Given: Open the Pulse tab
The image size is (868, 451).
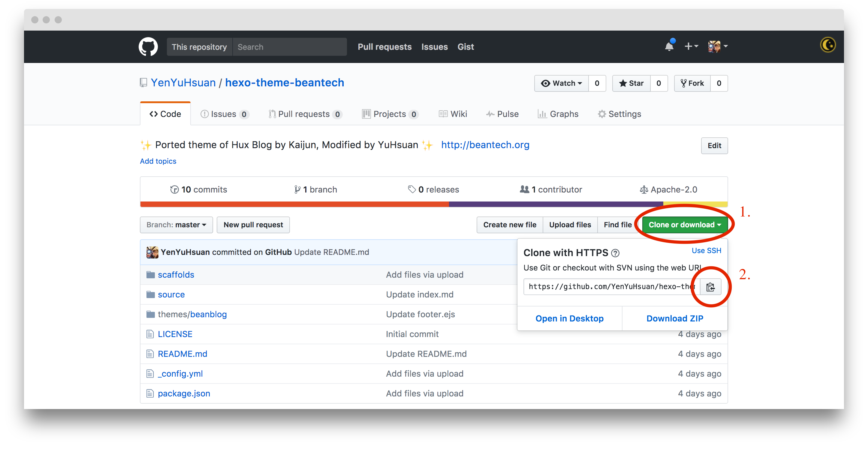Looking at the screenshot, I should click(502, 114).
